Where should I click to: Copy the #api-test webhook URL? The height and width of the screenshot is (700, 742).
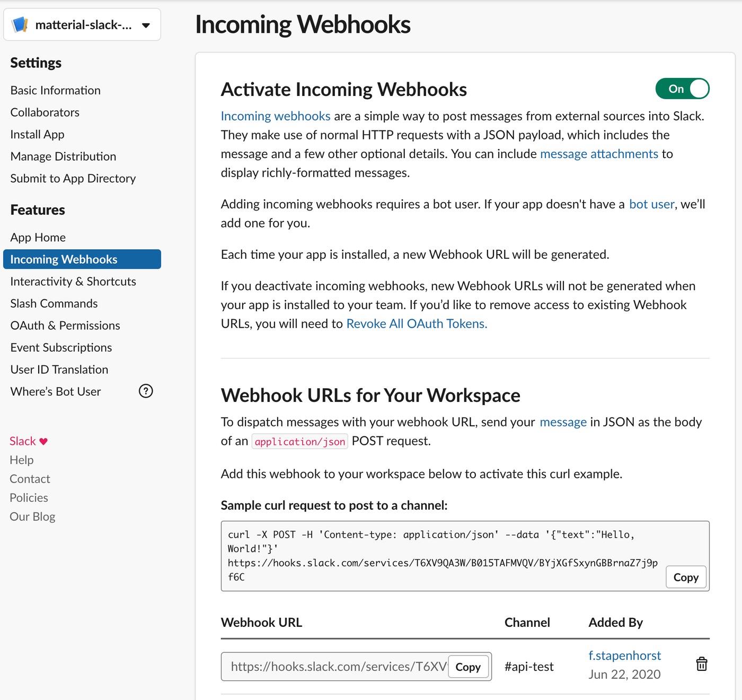(468, 667)
